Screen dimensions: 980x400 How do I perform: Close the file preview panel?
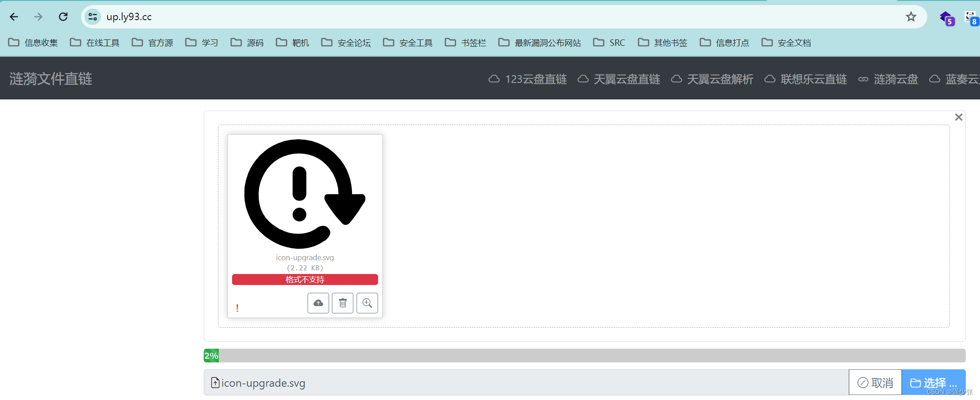pos(958,117)
